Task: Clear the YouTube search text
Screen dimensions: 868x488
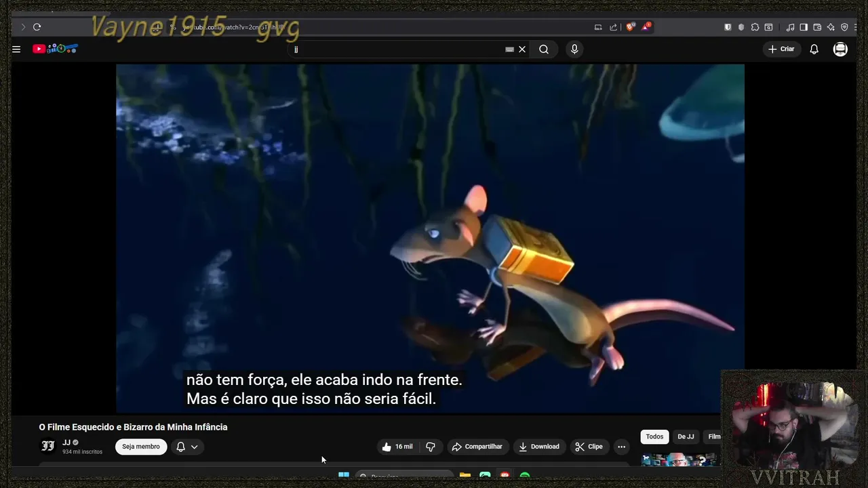Action: [x=522, y=49]
